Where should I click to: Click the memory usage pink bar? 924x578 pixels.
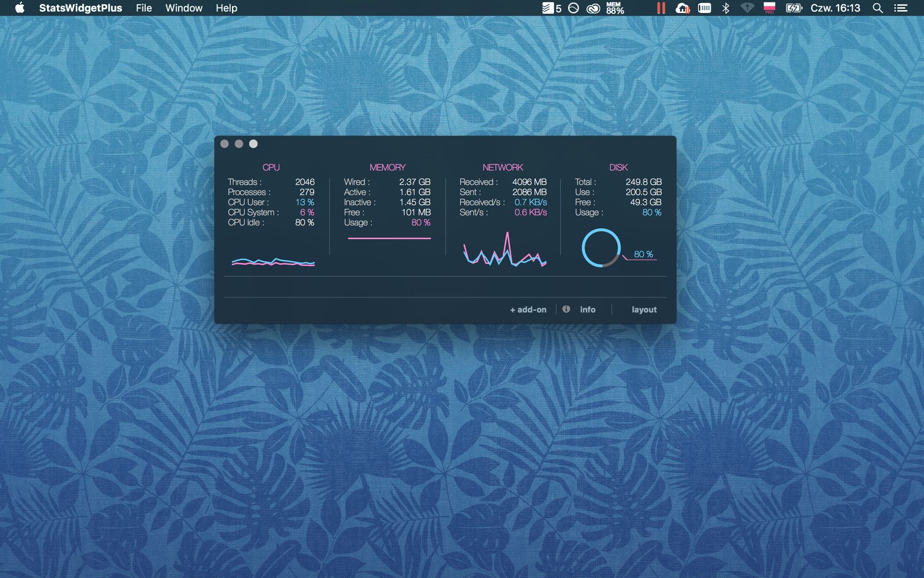(x=389, y=238)
